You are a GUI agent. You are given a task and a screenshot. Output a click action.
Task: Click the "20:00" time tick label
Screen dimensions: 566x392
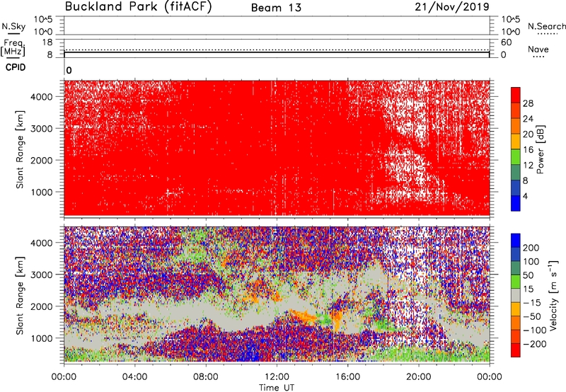[418, 377]
